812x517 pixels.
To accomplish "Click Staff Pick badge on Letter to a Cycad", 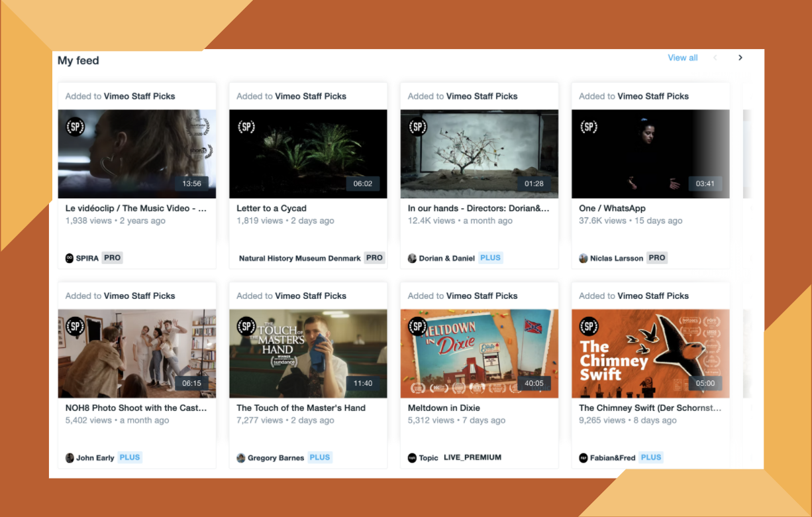I will click(246, 127).
